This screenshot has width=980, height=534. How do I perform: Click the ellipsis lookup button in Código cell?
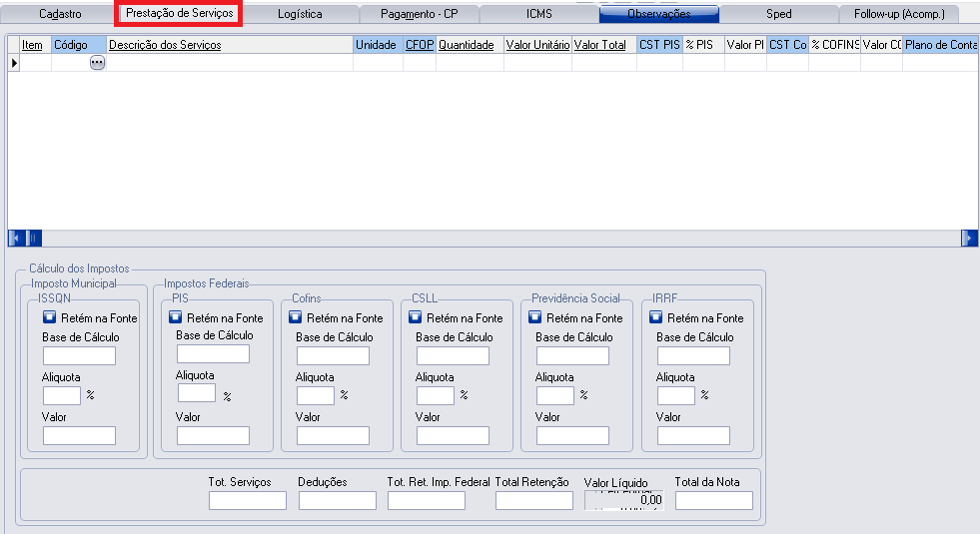pyautogui.click(x=97, y=63)
